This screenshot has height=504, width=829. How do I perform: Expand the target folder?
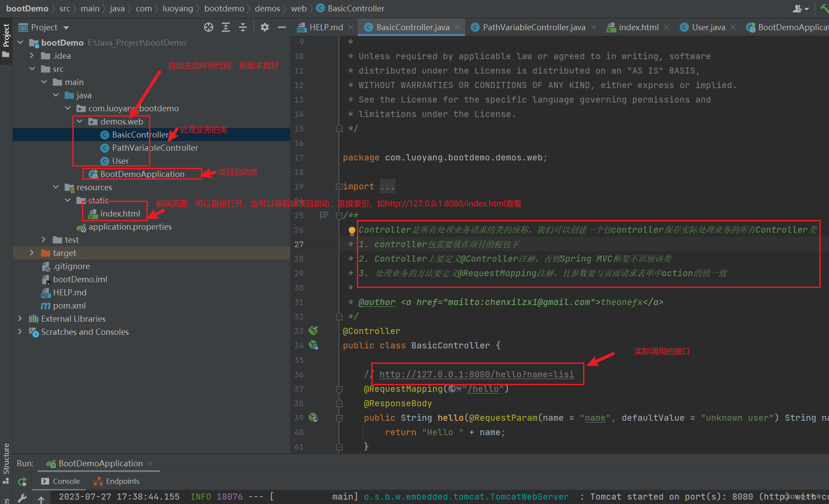point(32,253)
